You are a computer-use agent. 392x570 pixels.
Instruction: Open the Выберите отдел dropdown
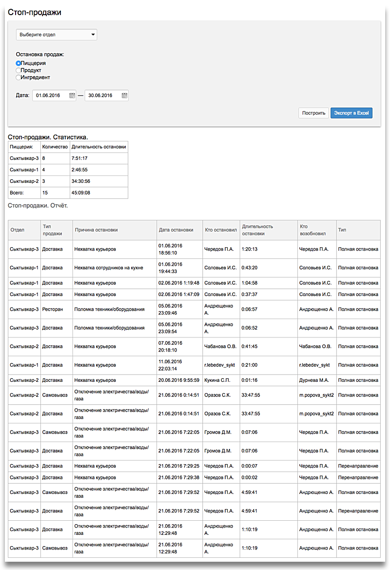(x=57, y=35)
